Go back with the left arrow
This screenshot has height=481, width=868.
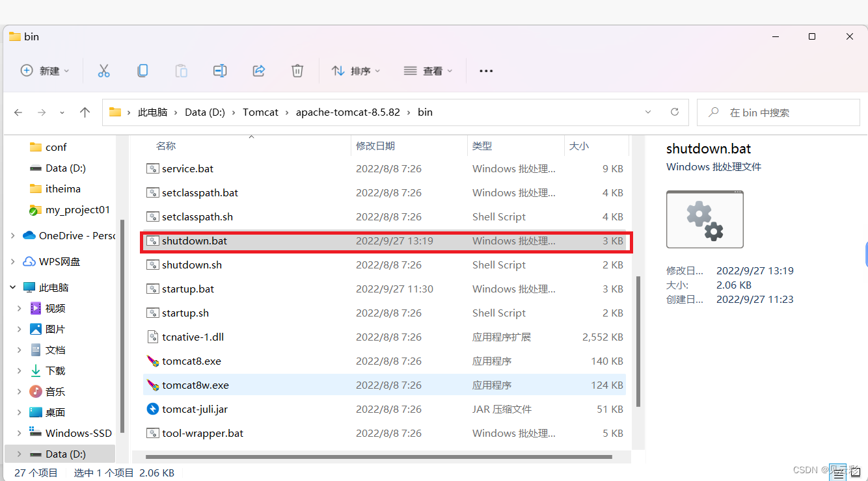click(18, 112)
